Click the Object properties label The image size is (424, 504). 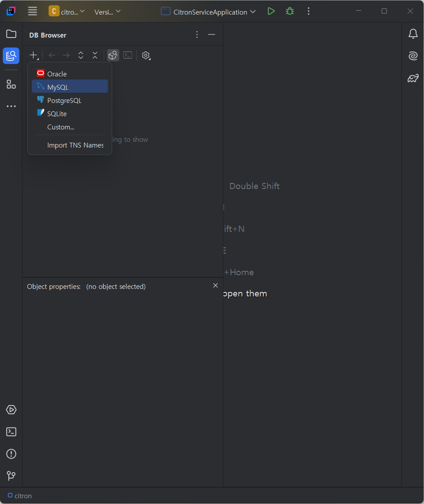(x=54, y=286)
